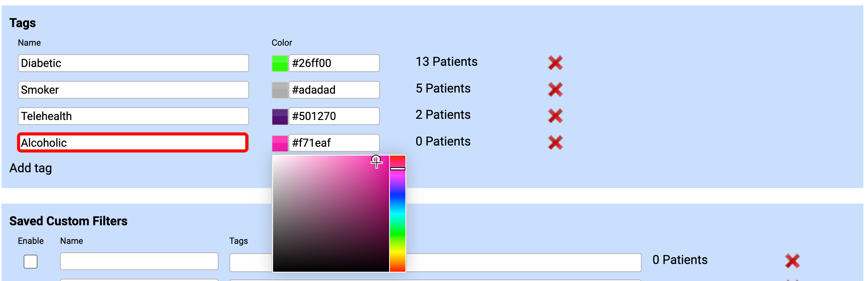Delete the Diabetic tag with red X
Screen dimensions: 868x281
(x=555, y=63)
